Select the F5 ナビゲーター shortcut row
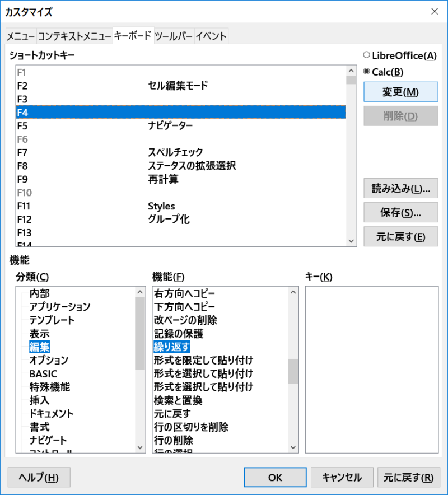Image resolution: width=448 pixels, height=495 pixels. (179, 126)
